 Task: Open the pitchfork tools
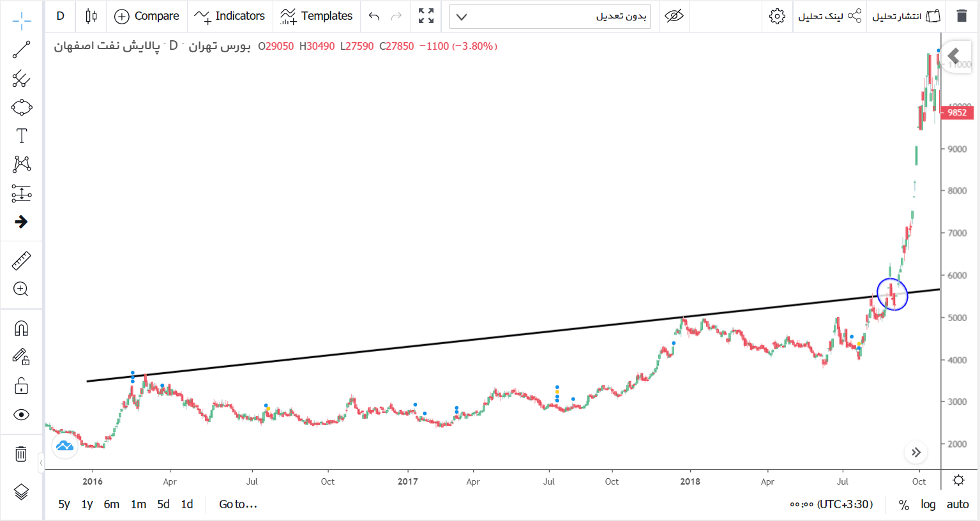[21, 79]
